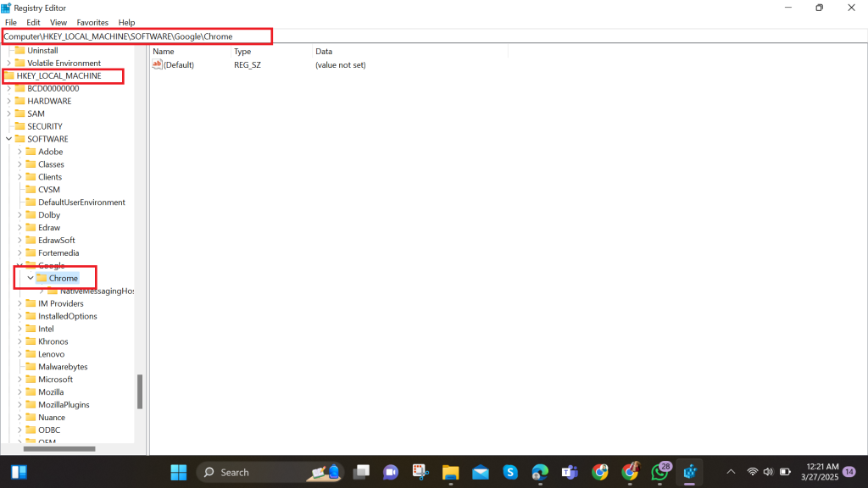
Task: Select the EdrawSoft key
Action: click(x=57, y=240)
